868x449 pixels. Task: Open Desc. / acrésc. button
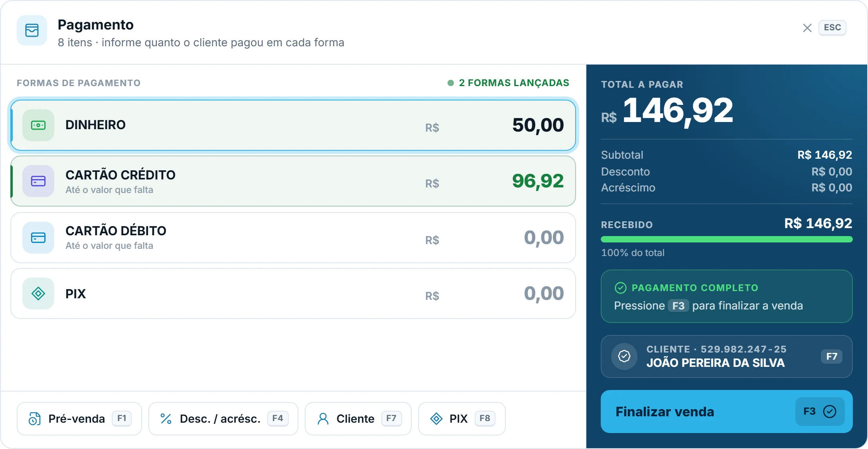pyautogui.click(x=223, y=419)
